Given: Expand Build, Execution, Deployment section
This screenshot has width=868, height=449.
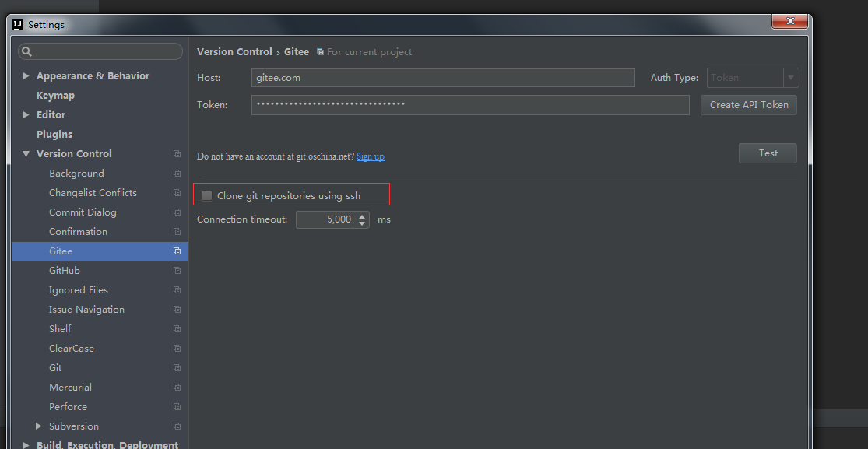Looking at the screenshot, I should point(26,444).
